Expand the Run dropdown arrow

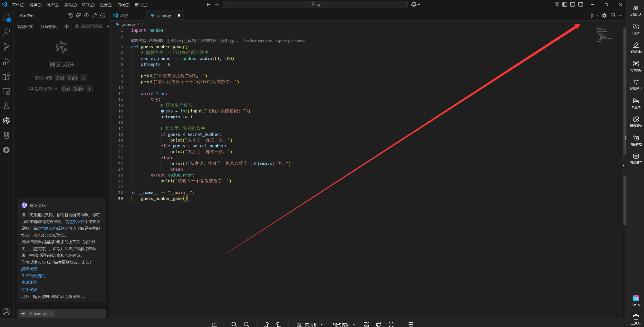coord(597,15)
